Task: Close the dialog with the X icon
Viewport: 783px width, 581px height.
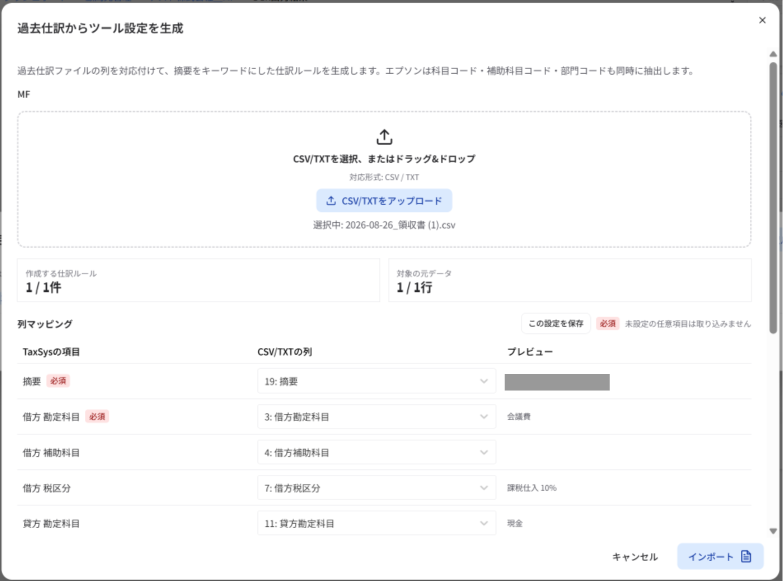Action: pyautogui.click(x=762, y=20)
